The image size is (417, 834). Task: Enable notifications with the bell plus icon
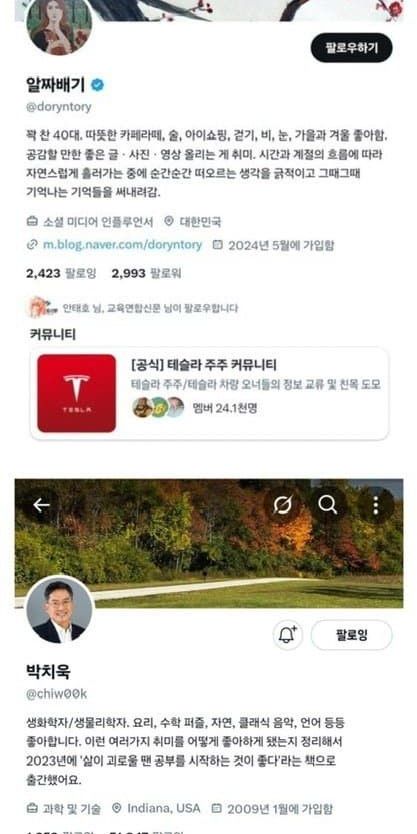[288, 635]
